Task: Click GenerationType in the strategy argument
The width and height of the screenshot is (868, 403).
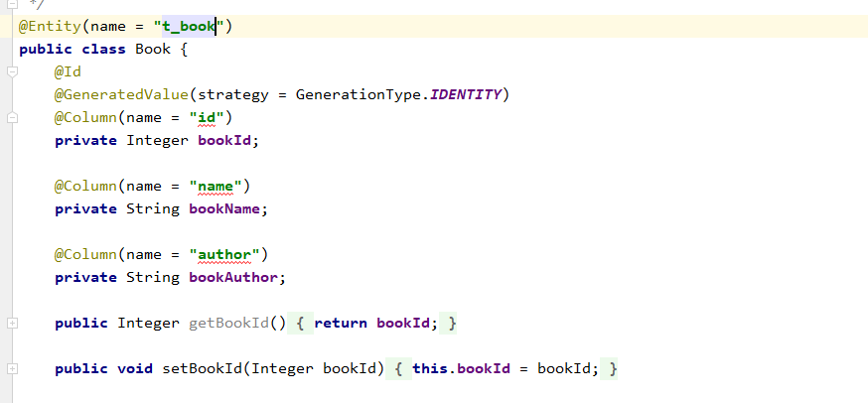Action: pyautogui.click(x=358, y=94)
